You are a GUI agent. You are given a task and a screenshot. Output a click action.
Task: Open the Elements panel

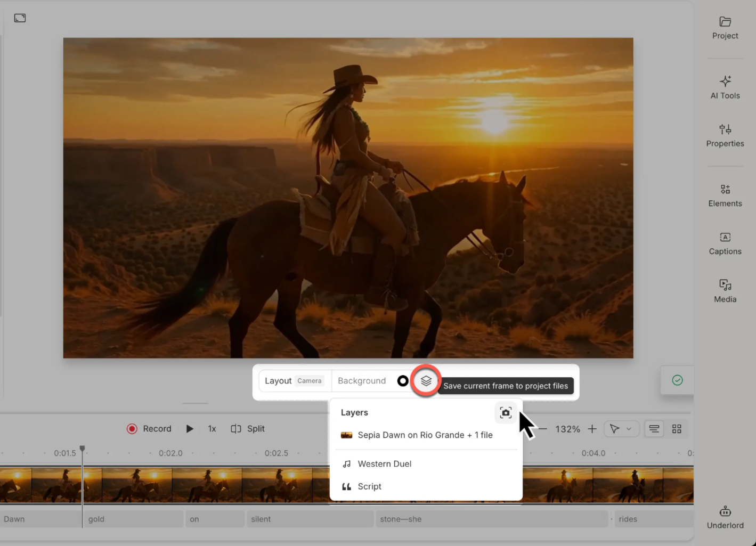(x=725, y=195)
